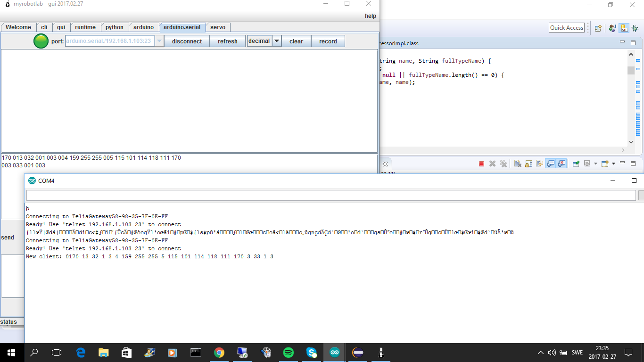Viewport: 644px width, 362px height.
Task: Click the editor vertical scrollbar thumb
Action: (631, 71)
